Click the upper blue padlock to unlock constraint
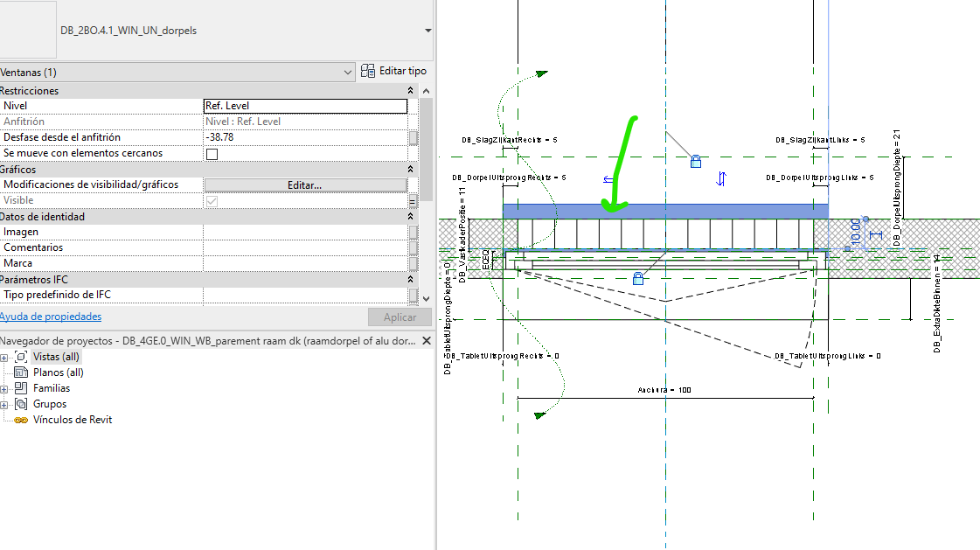The width and height of the screenshot is (980, 550). pyautogui.click(x=695, y=161)
